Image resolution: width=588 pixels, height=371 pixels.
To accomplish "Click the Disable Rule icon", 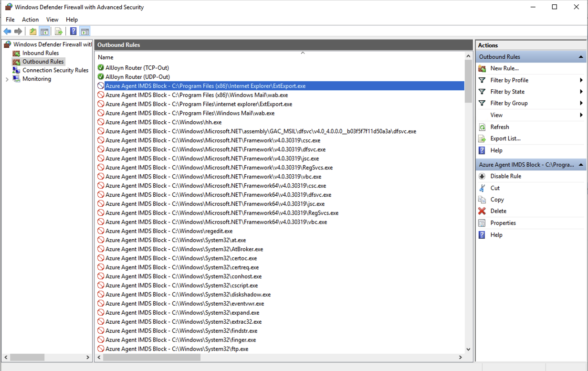I will 482,176.
